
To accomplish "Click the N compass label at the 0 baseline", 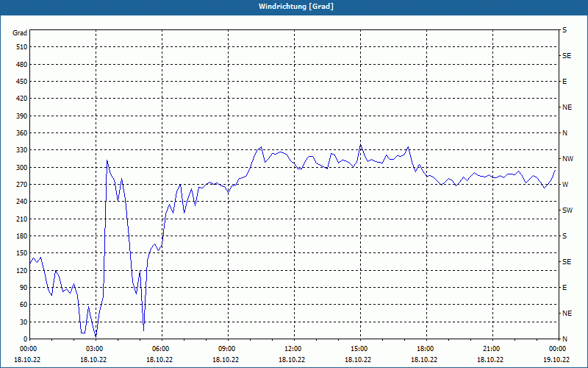I will click(564, 339).
